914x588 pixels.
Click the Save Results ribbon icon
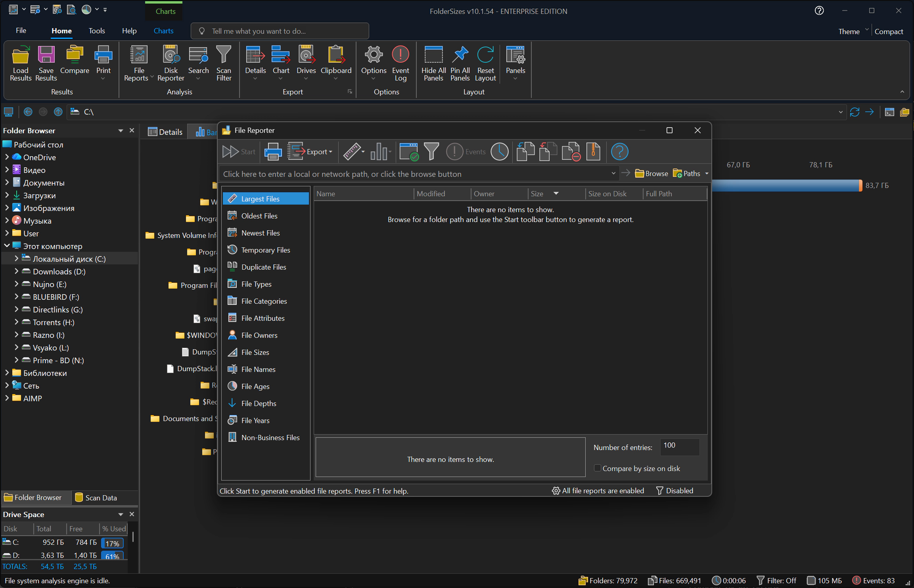coord(46,63)
